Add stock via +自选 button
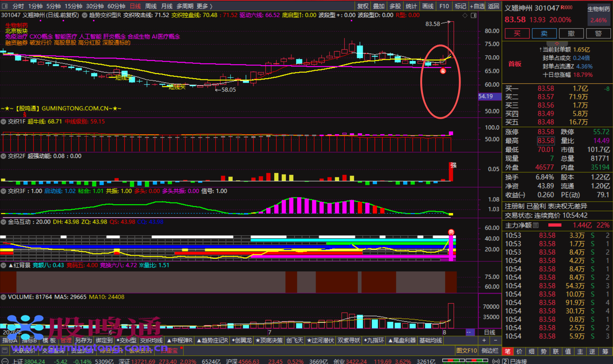This screenshot has width=613, height=364. pos(477,6)
